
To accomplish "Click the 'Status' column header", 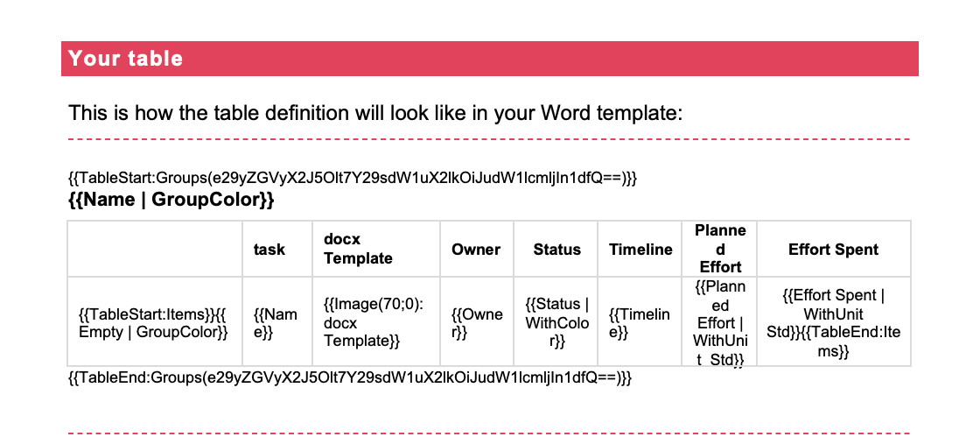I will (x=556, y=250).
